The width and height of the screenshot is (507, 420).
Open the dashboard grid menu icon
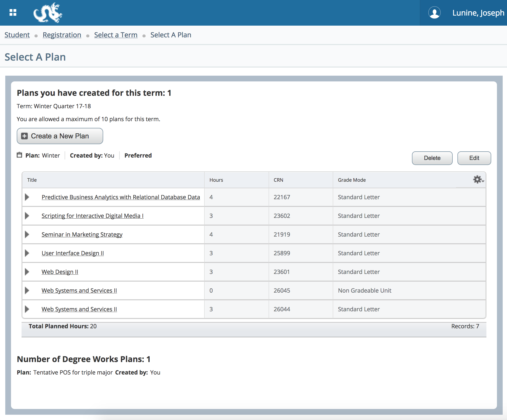point(13,12)
